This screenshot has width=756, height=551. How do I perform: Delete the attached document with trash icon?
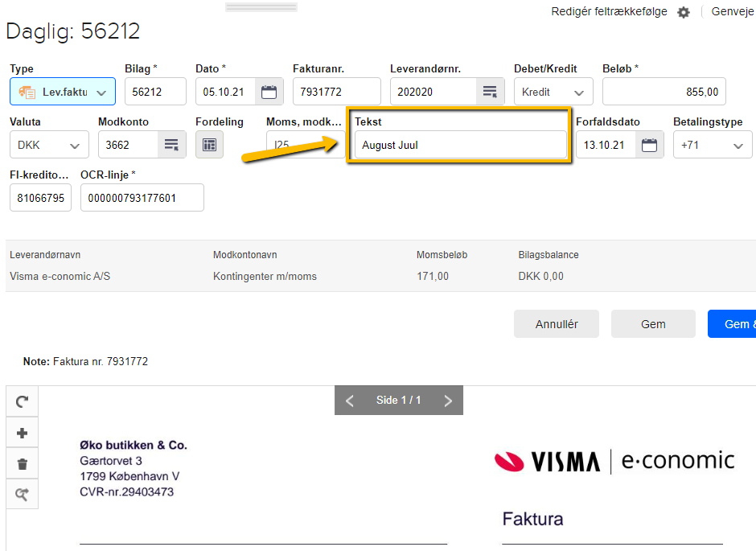(x=23, y=464)
